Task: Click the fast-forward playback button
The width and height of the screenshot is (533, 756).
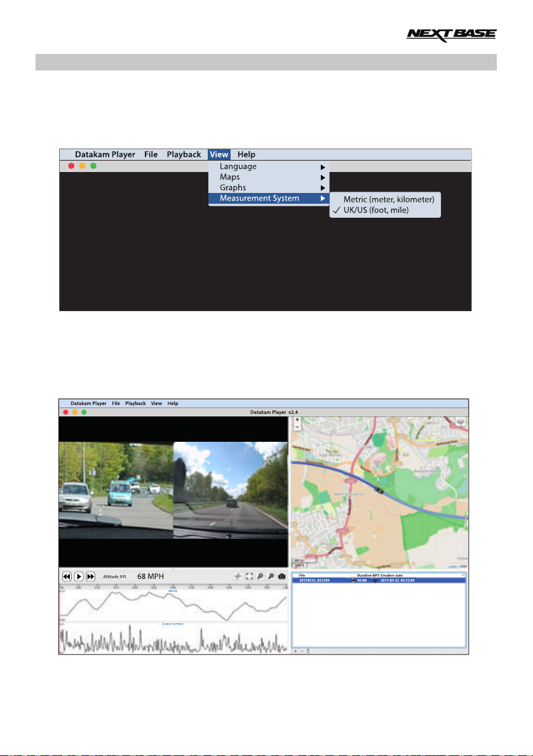Action: point(90,576)
